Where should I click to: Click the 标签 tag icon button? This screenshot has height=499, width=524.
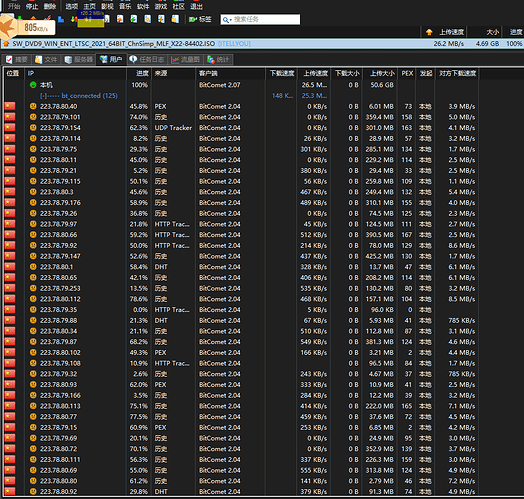click(x=200, y=19)
